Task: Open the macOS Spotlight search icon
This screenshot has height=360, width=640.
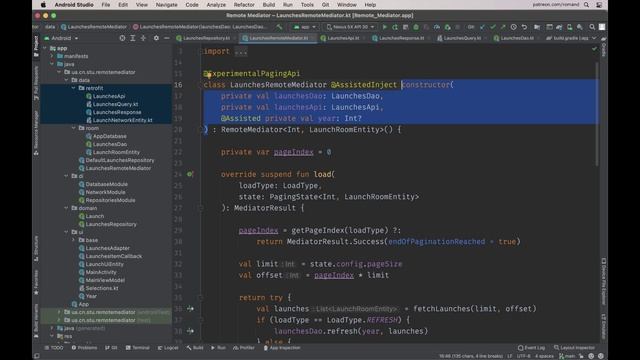Action: point(587,5)
